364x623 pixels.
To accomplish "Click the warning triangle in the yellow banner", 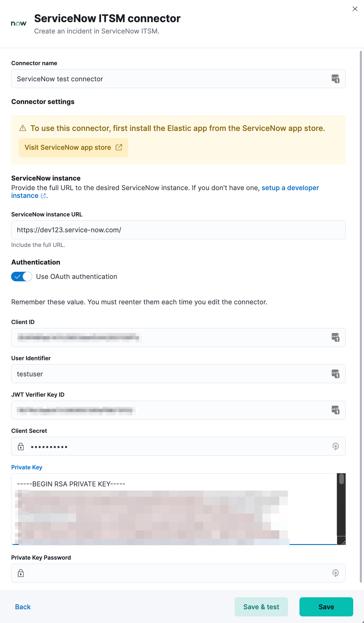I will point(22,128).
